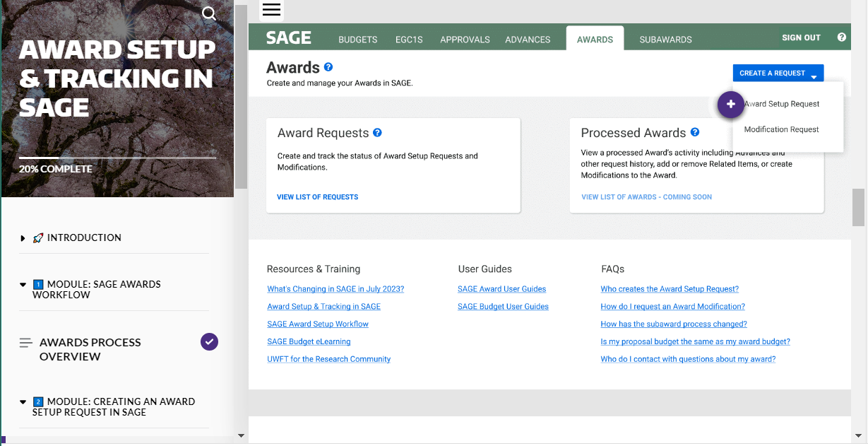
Task: Select Modification Request from the menu
Action: (x=781, y=129)
